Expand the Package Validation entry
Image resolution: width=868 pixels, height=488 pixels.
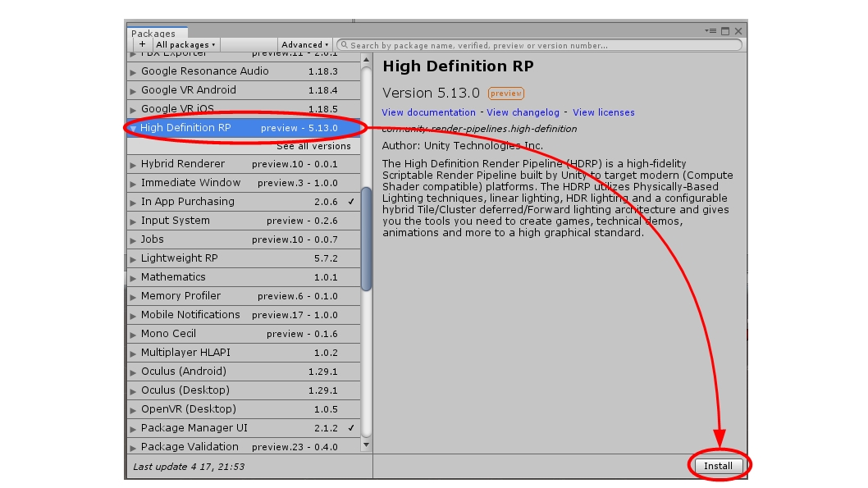pos(133,447)
